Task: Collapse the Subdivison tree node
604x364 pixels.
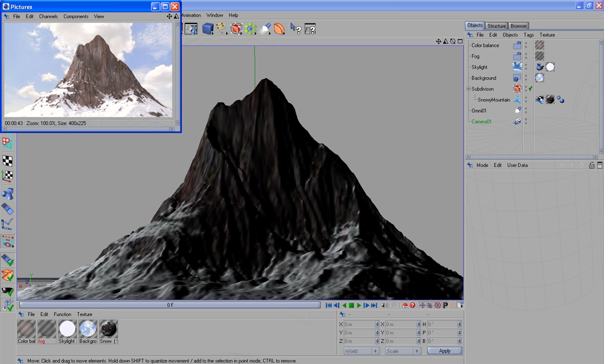Action: point(468,89)
